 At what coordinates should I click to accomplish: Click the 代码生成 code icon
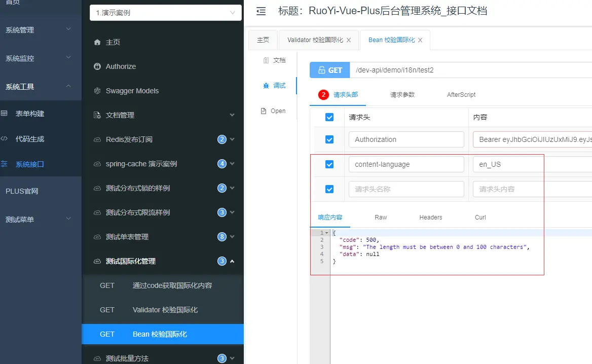click(4, 138)
